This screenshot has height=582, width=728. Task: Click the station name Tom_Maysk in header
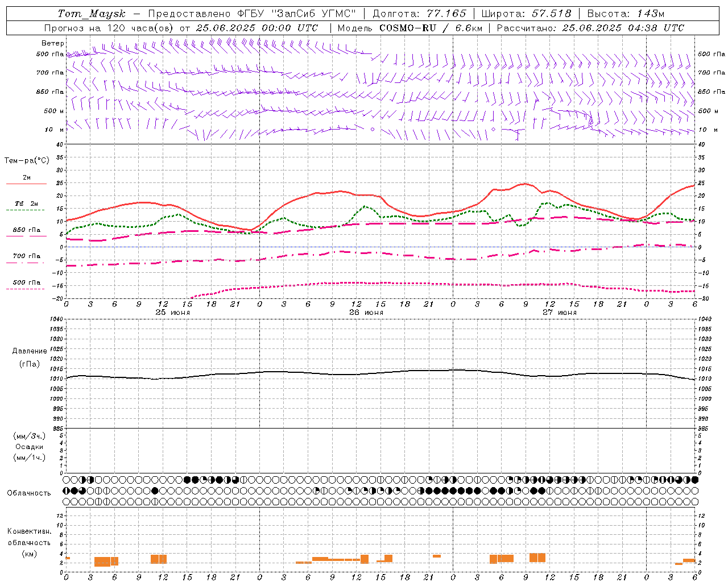(92, 14)
